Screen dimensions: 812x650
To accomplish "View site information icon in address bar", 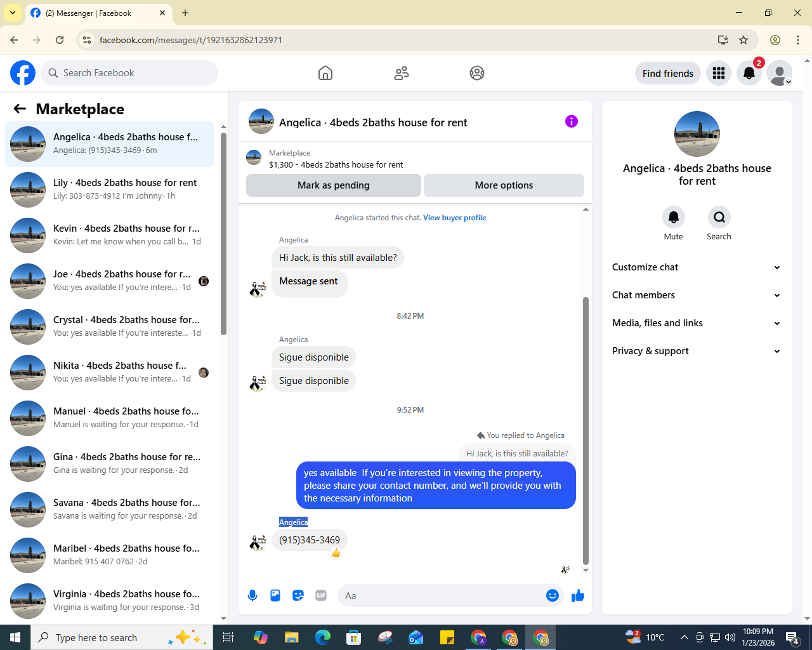I will tap(88, 40).
